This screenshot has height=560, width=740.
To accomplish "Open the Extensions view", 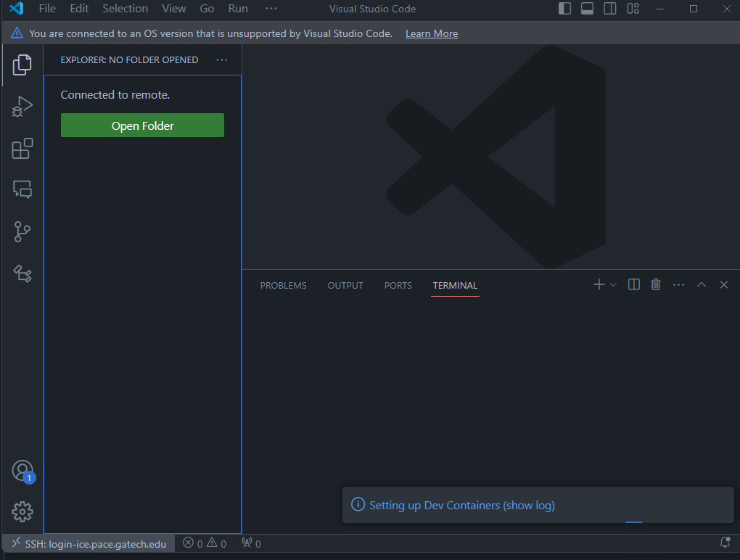I will (22, 148).
